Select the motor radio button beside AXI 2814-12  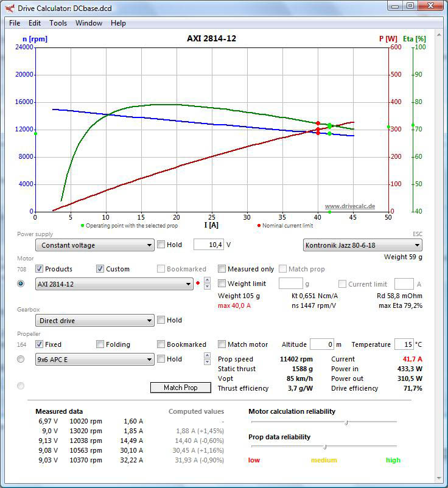(x=21, y=284)
